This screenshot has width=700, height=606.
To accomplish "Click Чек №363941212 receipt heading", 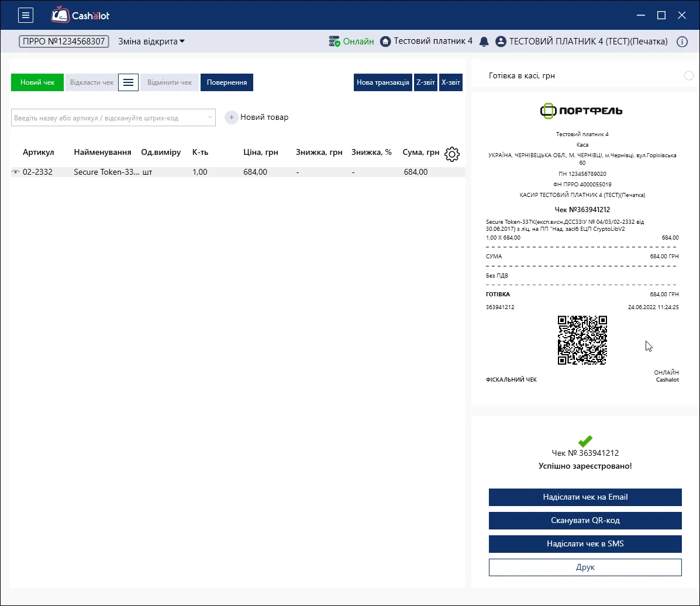I will click(582, 210).
